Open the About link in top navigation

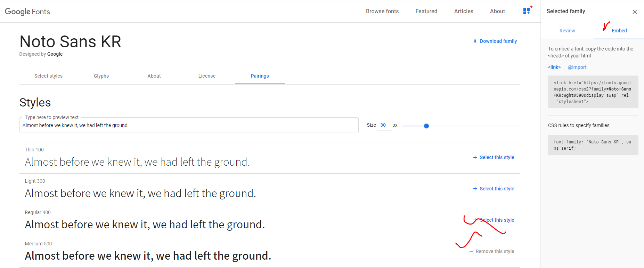[497, 11]
